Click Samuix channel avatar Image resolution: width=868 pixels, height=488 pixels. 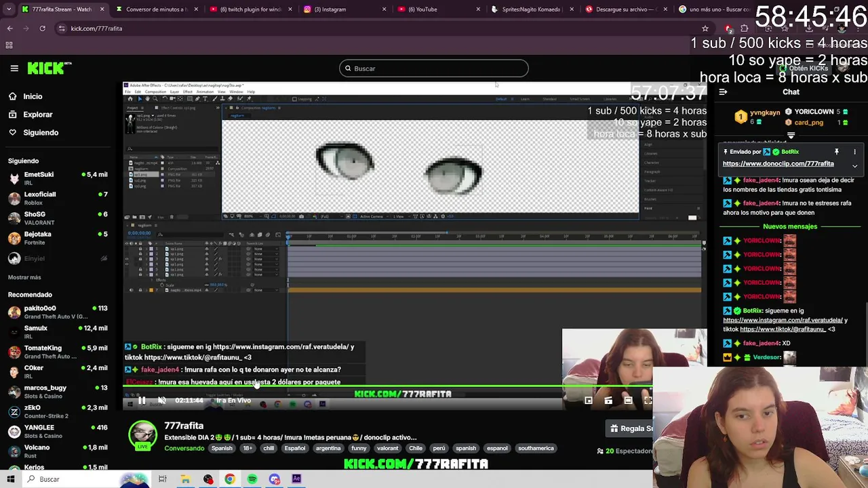coord(14,332)
